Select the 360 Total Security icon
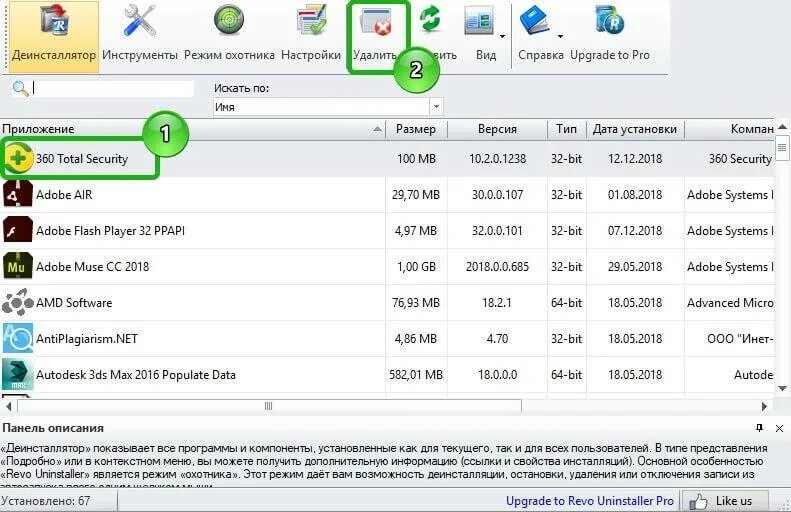Image resolution: width=791 pixels, height=512 pixels. (x=19, y=158)
